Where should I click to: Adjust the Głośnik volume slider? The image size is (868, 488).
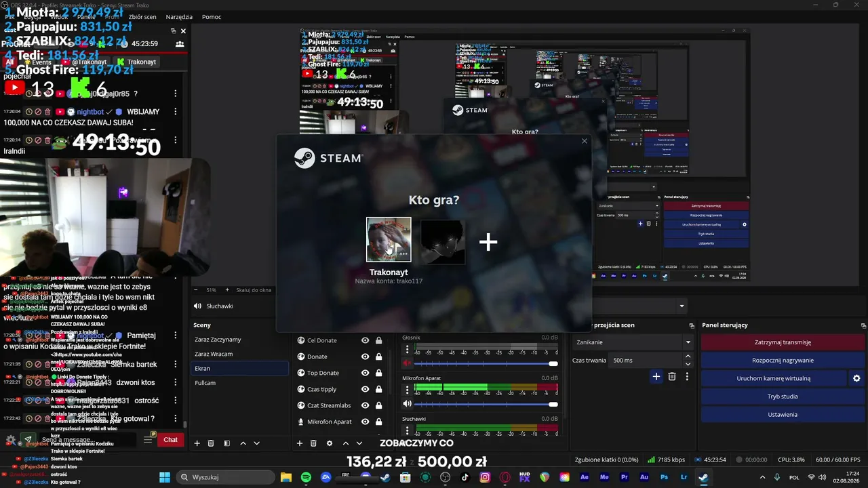click(486, 364)
